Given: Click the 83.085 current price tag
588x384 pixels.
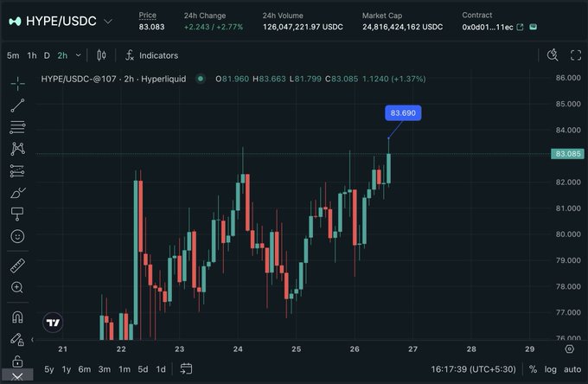Looking at the screenshot, I should (x=568, y=154).
